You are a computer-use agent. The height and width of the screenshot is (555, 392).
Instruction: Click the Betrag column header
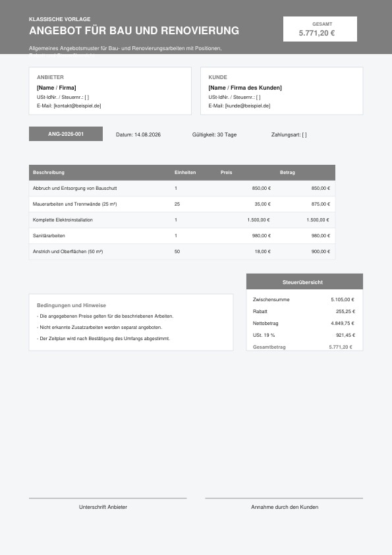287,173
